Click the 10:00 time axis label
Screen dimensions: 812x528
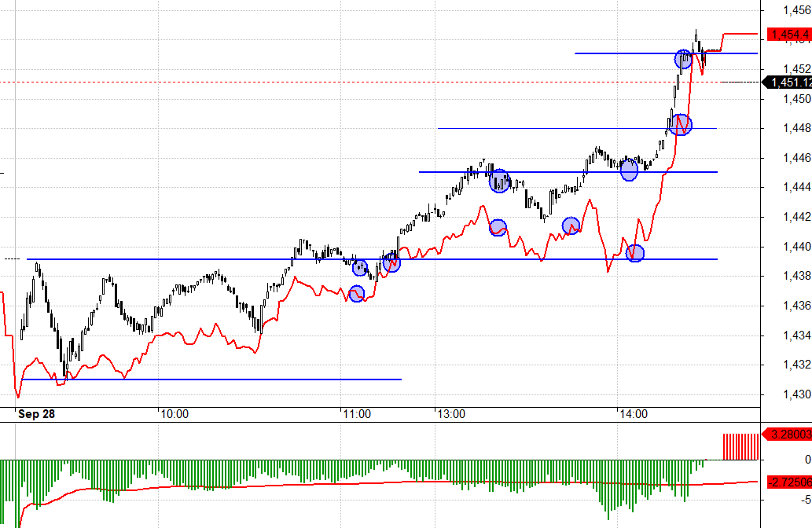click(x=172, y=413)
